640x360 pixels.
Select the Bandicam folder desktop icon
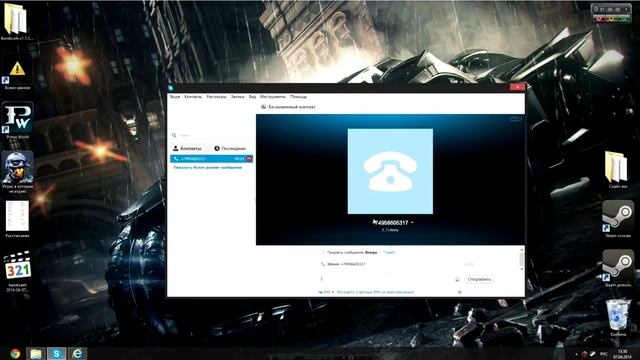pos(17,22)
